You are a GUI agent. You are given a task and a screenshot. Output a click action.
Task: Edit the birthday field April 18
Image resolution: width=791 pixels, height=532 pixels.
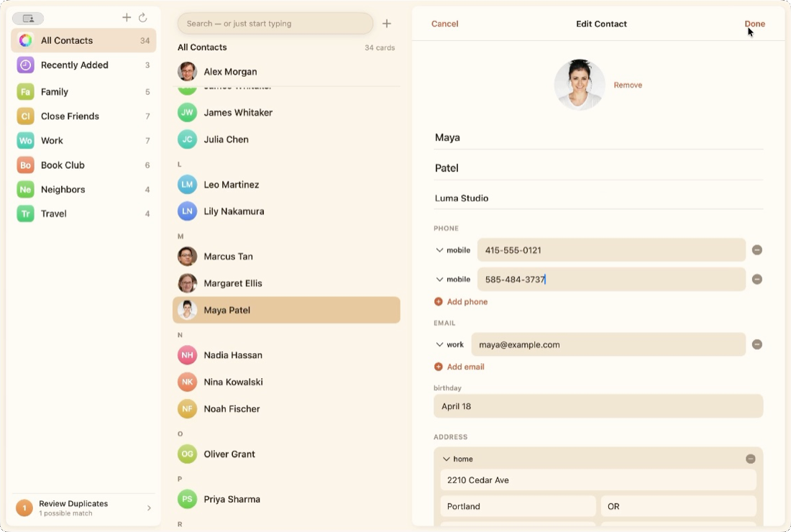598,406
